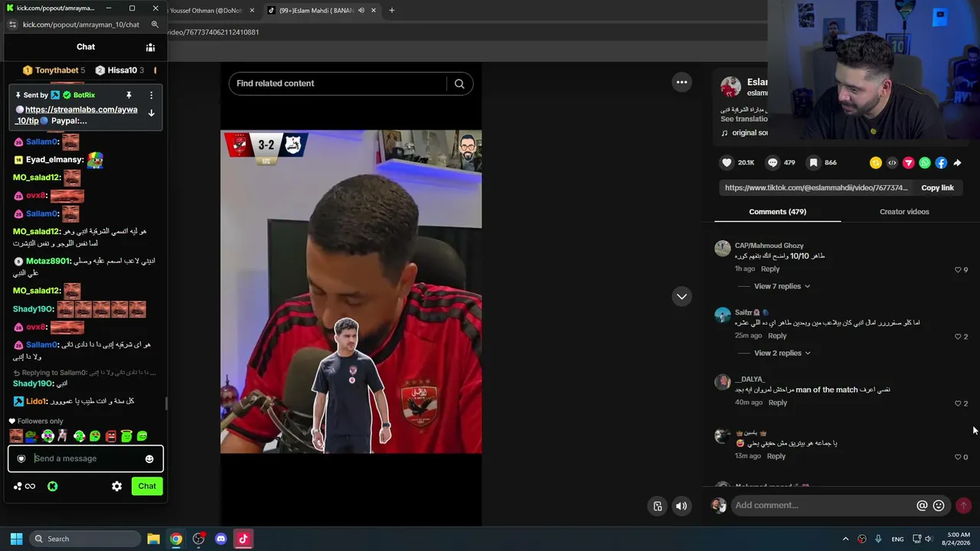Like Saifzr comment heart
Viewport: 980px width, 551px height.
coord(958,337)
